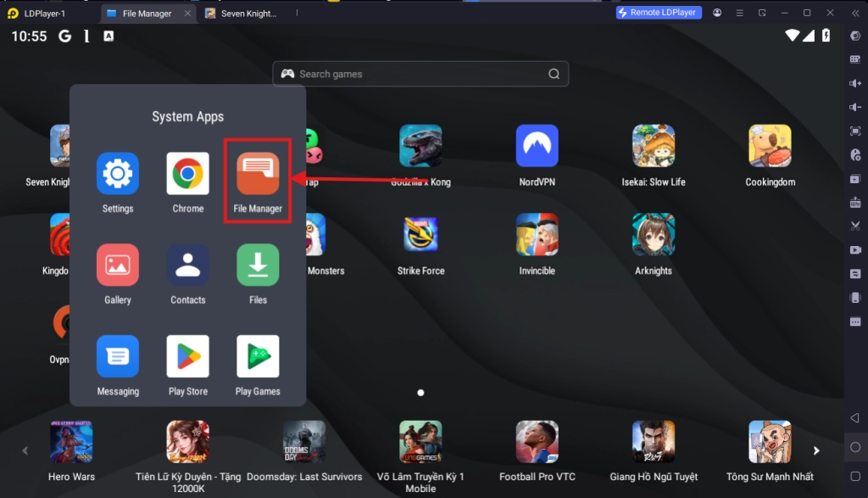Show previous recommended games with left arrow
This screenshot has height=498, width=868.
25,450
